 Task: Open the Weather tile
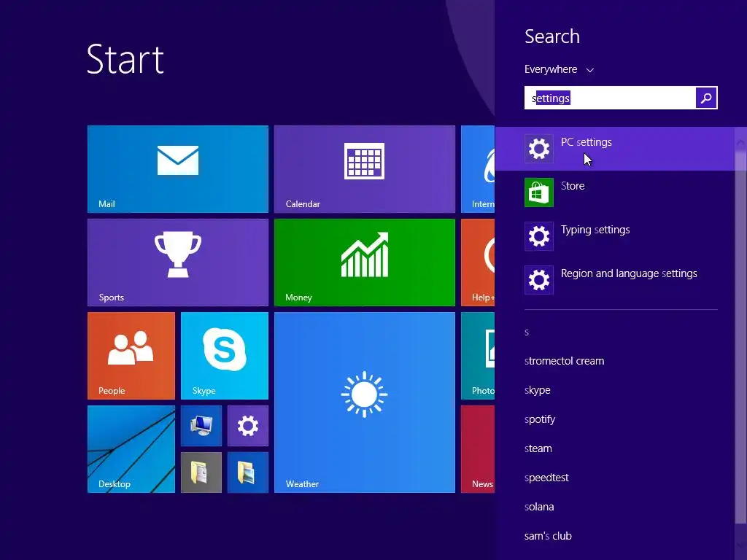pos(365,402)
